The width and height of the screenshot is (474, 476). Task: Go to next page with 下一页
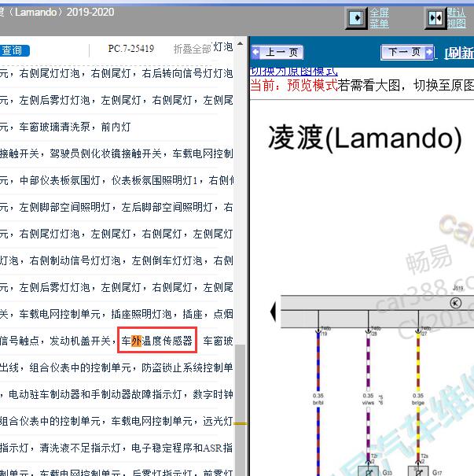click(408, 52)
